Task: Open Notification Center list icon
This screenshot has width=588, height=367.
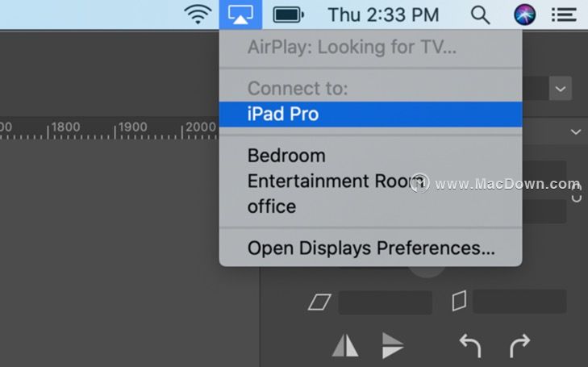Action: pyautogui.click(x=564, y=15)
